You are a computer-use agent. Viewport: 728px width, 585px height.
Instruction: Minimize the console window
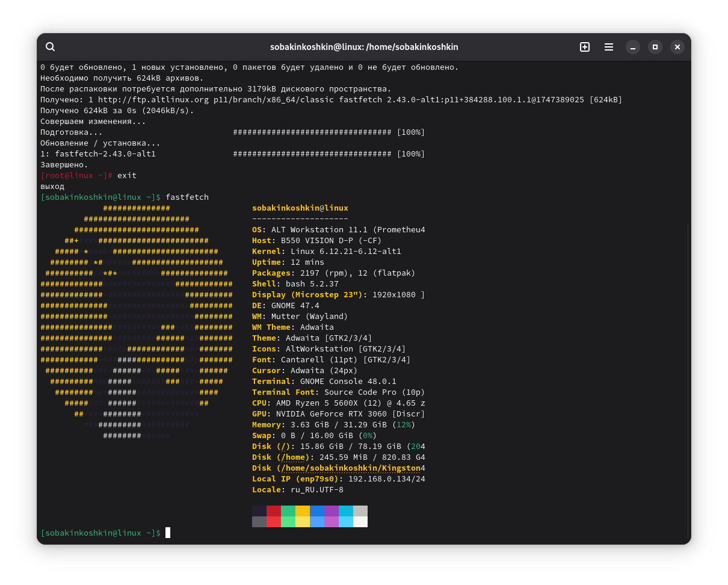632,47
